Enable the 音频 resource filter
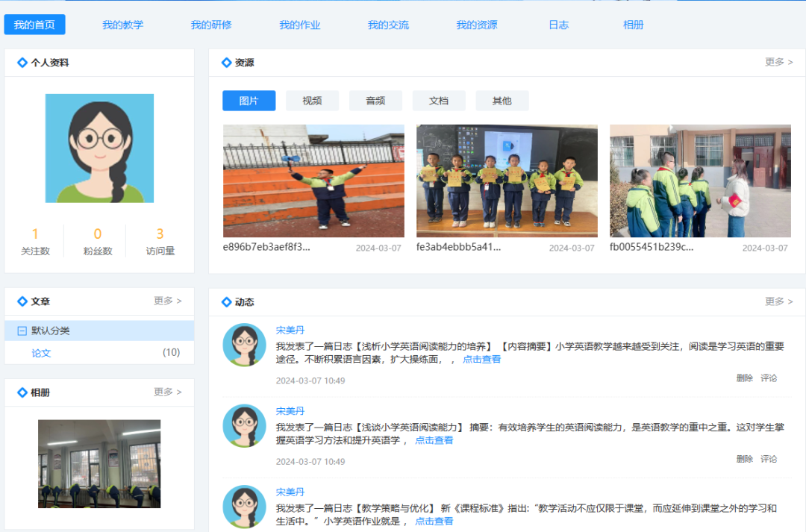 click(375, 100)
